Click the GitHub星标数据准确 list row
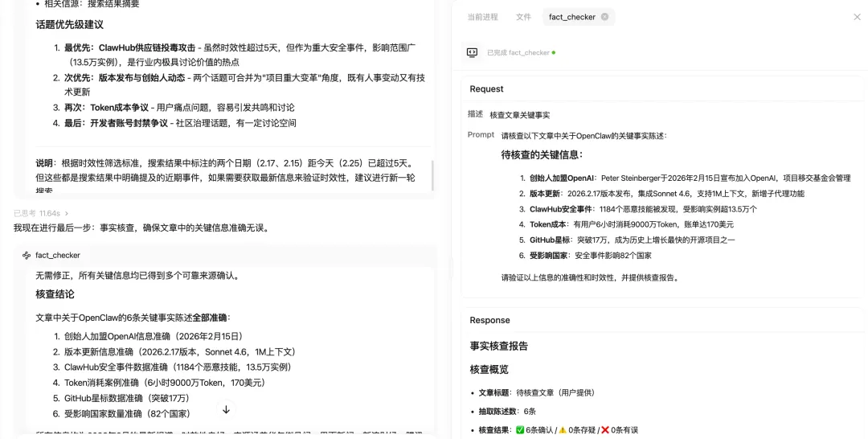The height and width of the screenshot is (439, 868). (x=122, y=398)
